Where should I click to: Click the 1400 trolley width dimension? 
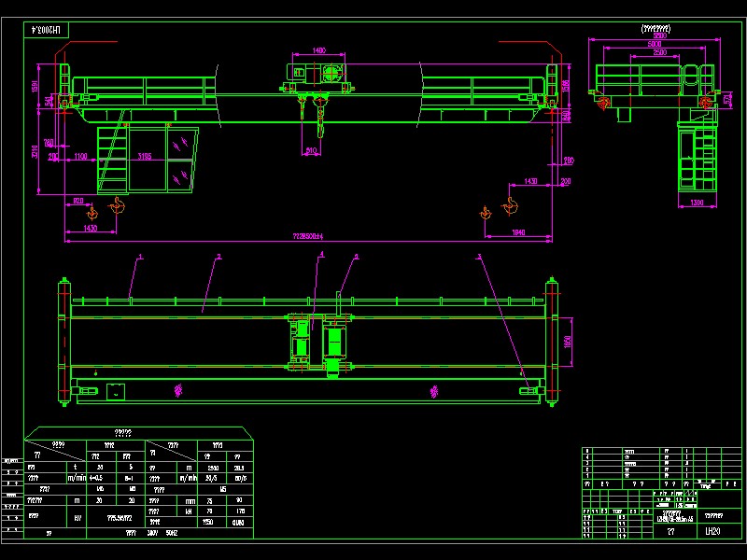pos(318,50)
